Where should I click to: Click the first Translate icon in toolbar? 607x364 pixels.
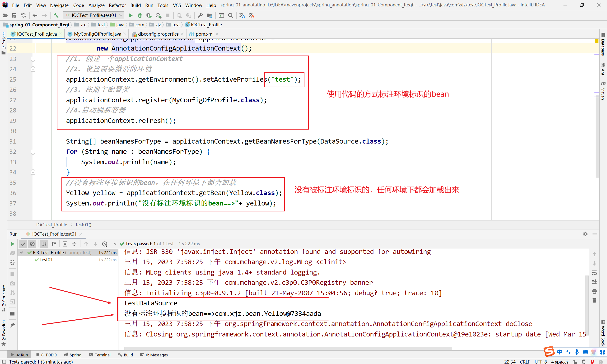tap(242, 15)
